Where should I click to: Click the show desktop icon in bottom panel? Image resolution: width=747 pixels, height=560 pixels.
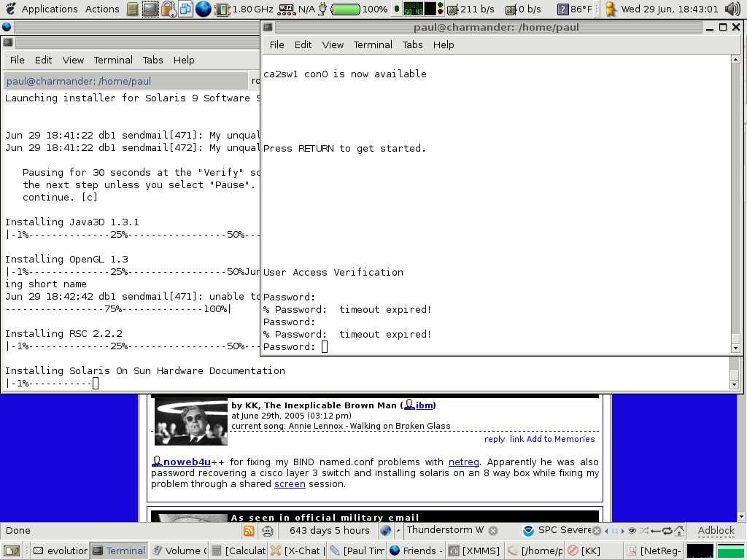(x=11, y=551)
